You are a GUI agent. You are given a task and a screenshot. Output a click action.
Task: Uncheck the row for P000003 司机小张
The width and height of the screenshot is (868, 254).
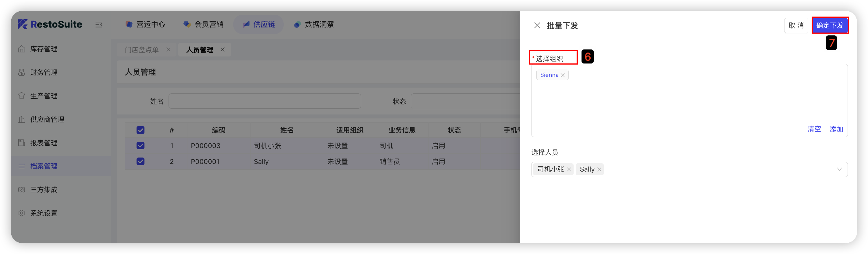141,146
